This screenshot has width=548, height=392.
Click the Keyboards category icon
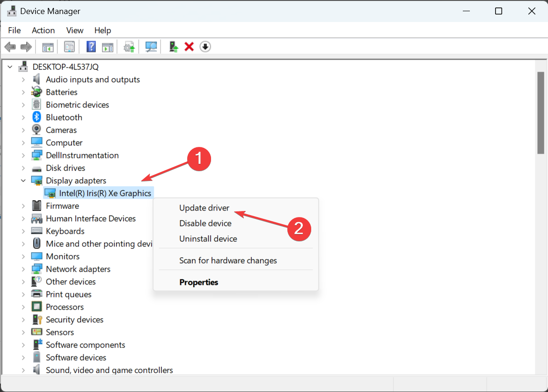click(37, 231)
